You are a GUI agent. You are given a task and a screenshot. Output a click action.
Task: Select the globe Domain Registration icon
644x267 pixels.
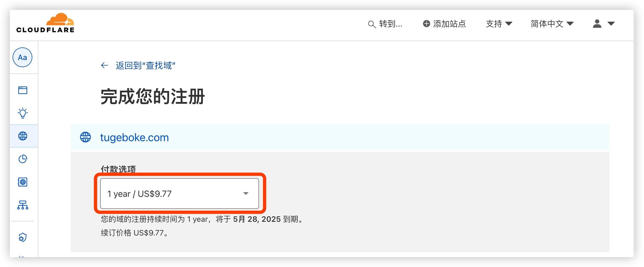(x=23, y=136)
